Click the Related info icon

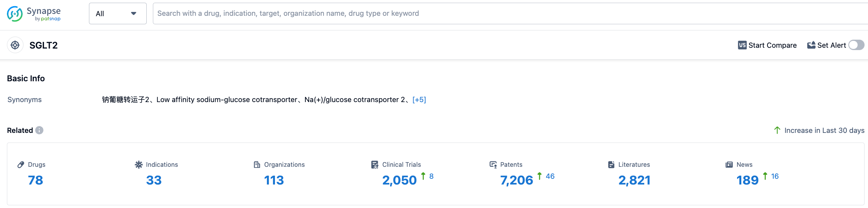click(x=39, y=130)
